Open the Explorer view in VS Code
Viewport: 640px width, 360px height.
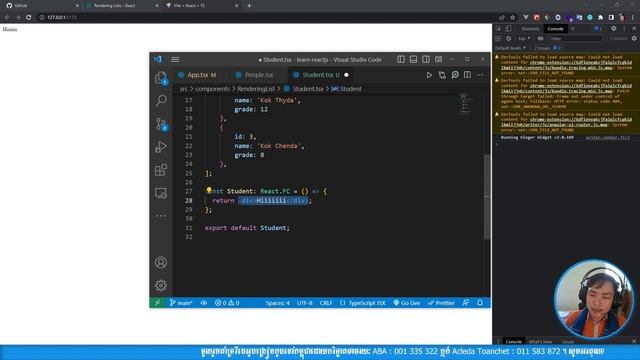coord(161,77)
